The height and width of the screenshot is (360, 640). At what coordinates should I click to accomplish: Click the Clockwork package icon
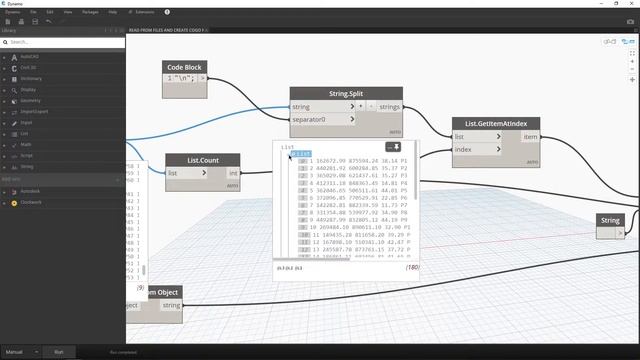[x=14, y=203]
